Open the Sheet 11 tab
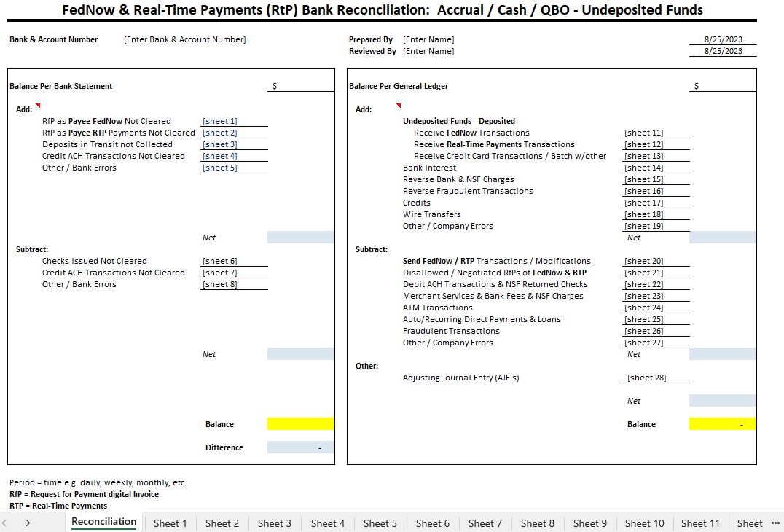Screen dimensions: 784x532 (700, 523)
